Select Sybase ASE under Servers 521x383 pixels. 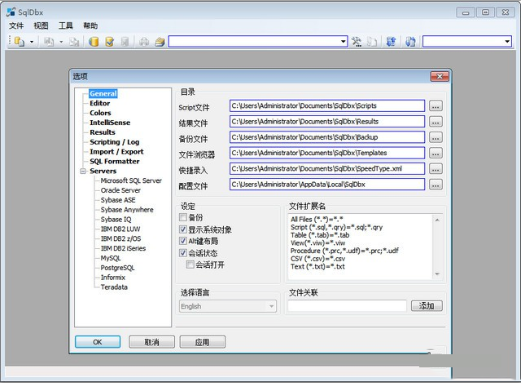(x=118, y=200)
